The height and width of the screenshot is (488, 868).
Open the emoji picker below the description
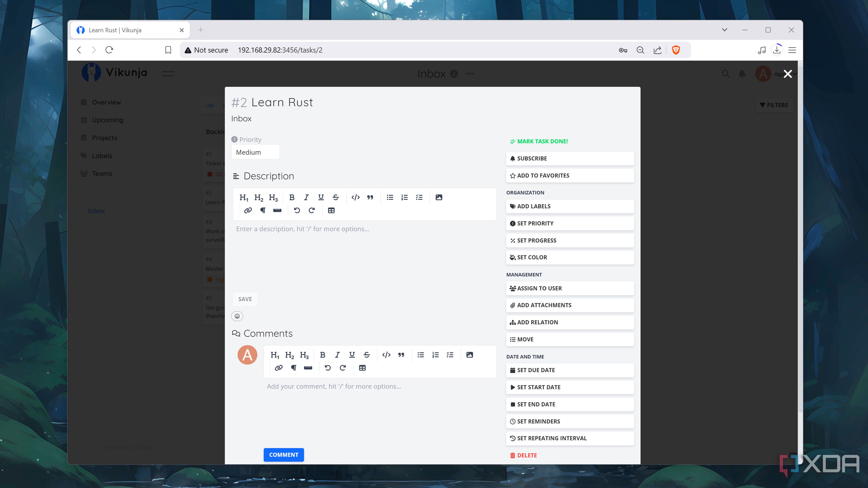(x=237, y=316)
